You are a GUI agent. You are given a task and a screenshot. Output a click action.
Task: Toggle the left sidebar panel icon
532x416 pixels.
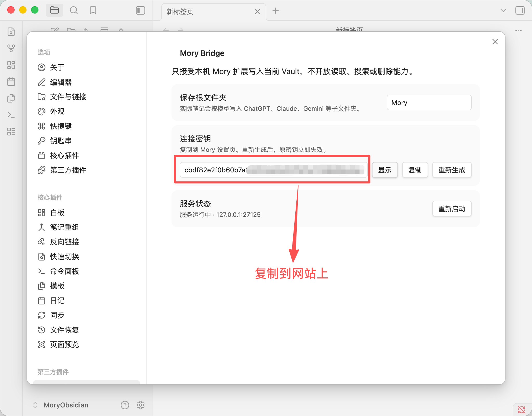141,10
